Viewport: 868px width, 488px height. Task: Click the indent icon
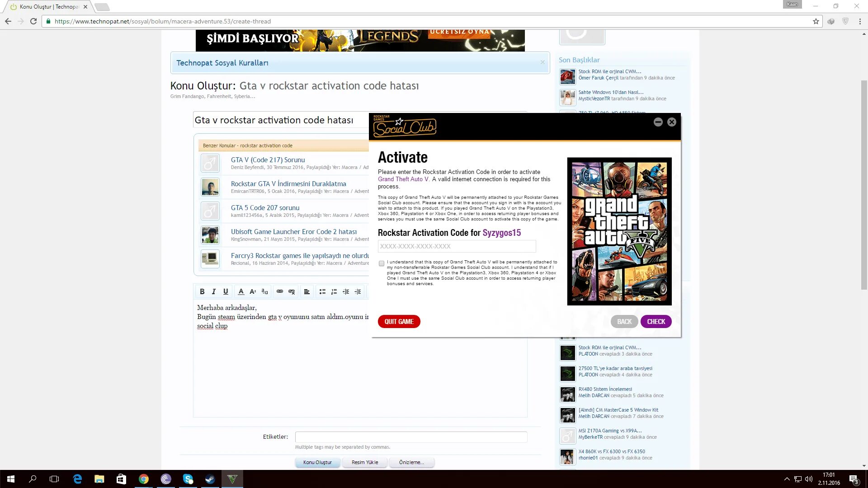click(x=358, y=291)
